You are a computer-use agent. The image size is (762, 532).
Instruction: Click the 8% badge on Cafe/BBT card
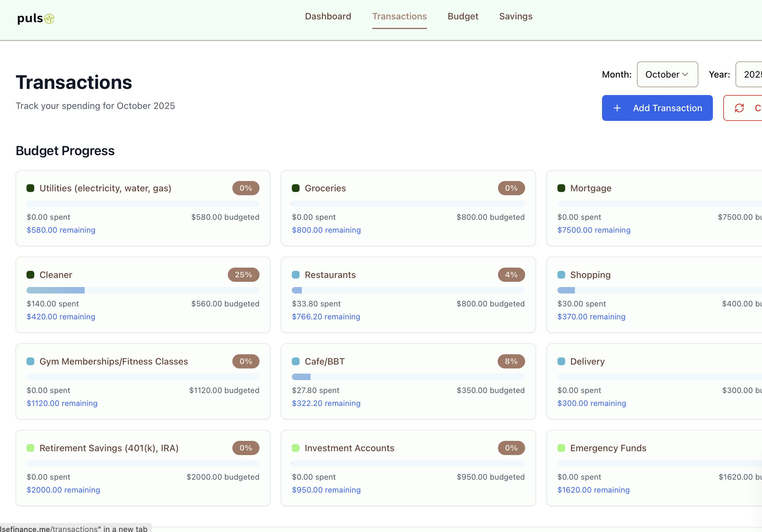[511, 361]
